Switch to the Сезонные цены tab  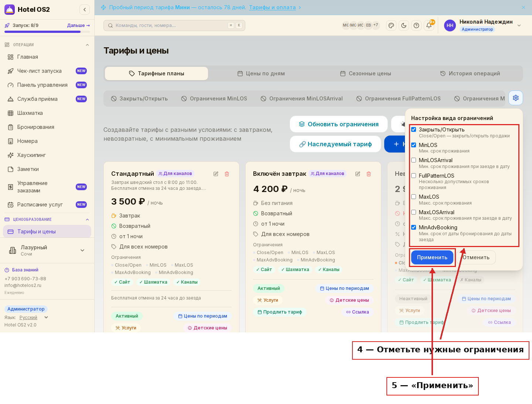pyautogui.click(x=365, y=73)
